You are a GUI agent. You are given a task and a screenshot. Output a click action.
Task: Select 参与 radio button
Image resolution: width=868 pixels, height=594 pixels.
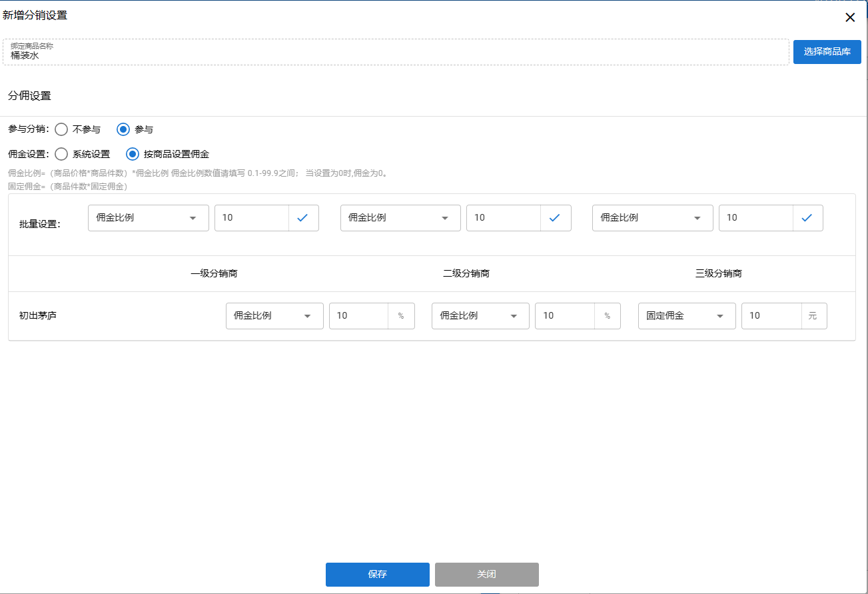click(123, 129)
